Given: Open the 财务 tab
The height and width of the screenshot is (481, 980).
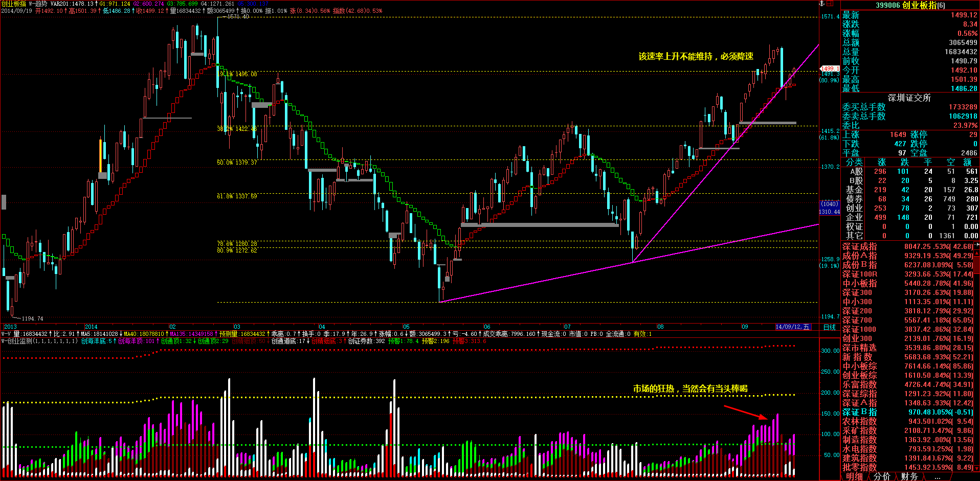Looking at the screenshot, I should [909, 476].
